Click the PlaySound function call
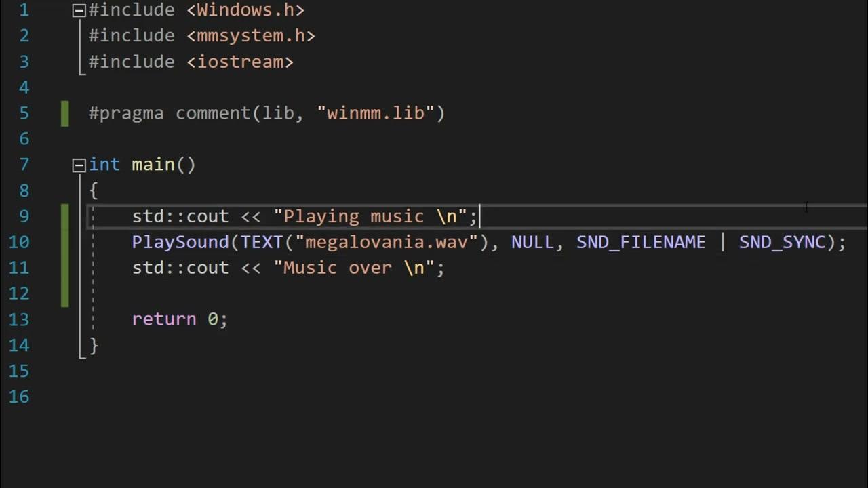This screenshot has height=488, width=868. 180,242
